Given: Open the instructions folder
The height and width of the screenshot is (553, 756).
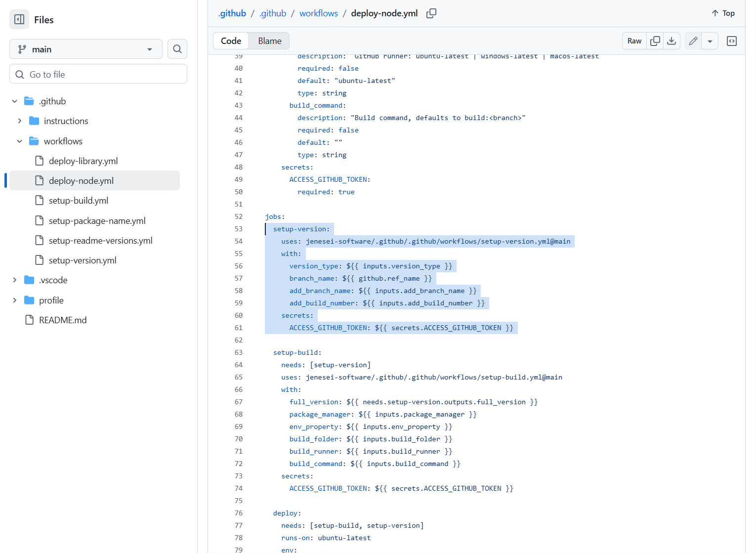Looking at the screenshot, I should (x=66, y=121).
